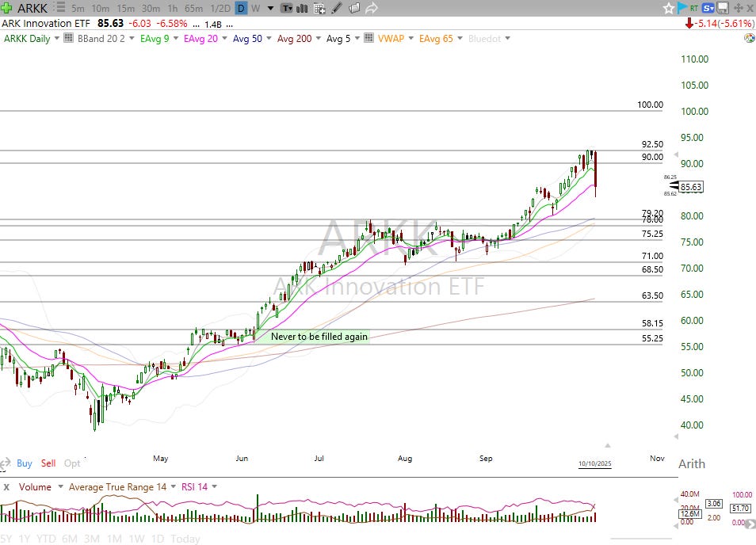756x545 pixels.
Task: Click the scale triangle near 92.50 level
Action: [x=676, y=154]
